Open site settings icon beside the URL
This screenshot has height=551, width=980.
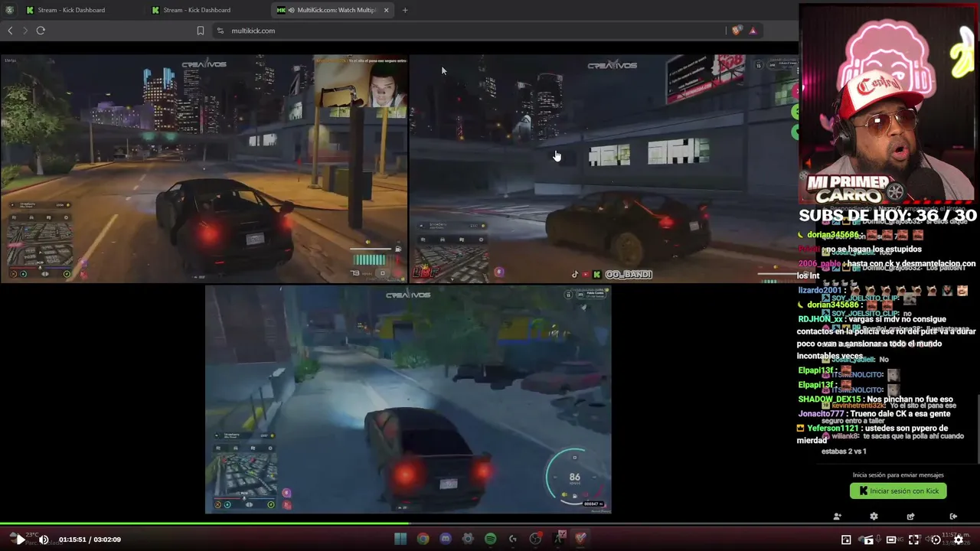[x=220, y=31]
